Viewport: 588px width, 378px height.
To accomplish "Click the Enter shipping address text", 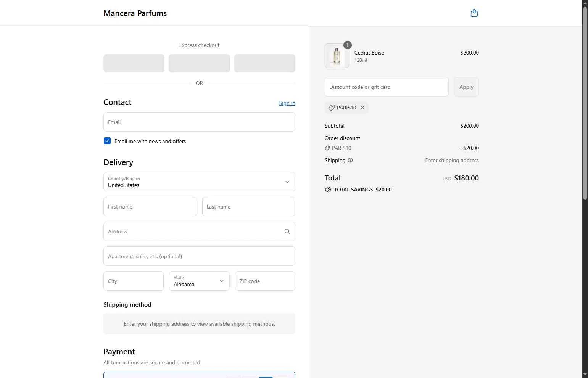I will point(452,160).
